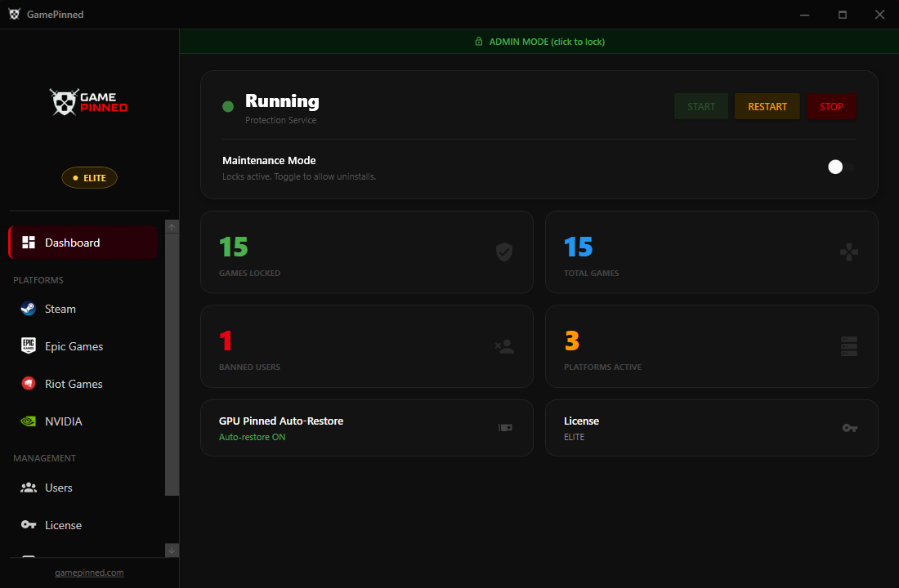This screenshot has height=588, width=899.
Task: Open the Users management page
Action: click(x=59, y=488)
